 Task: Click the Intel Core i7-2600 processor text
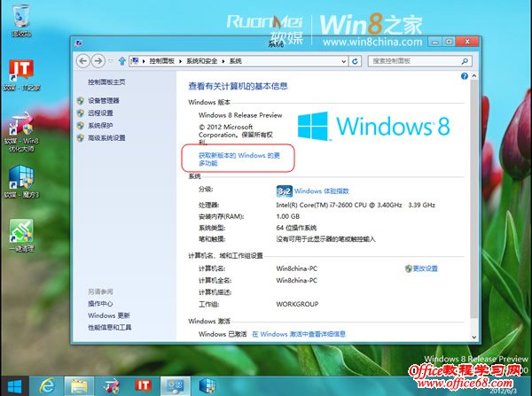click(x=356, y=205)
